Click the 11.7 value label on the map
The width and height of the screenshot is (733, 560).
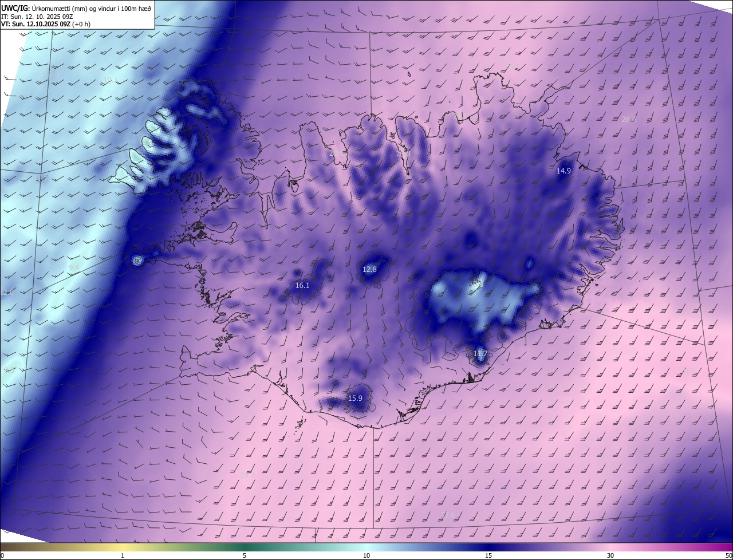click(x=480, y=354)
